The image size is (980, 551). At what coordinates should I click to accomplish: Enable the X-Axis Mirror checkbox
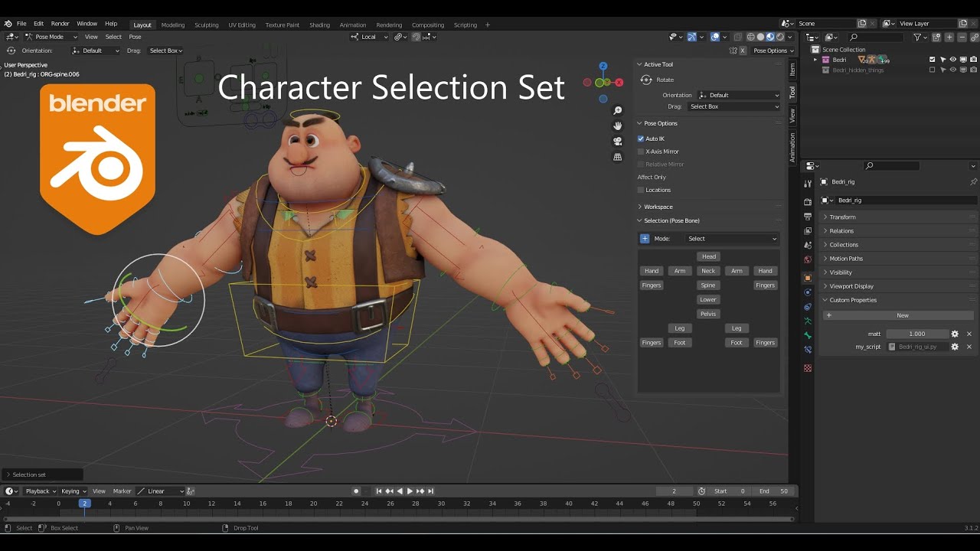pos(641,152)
